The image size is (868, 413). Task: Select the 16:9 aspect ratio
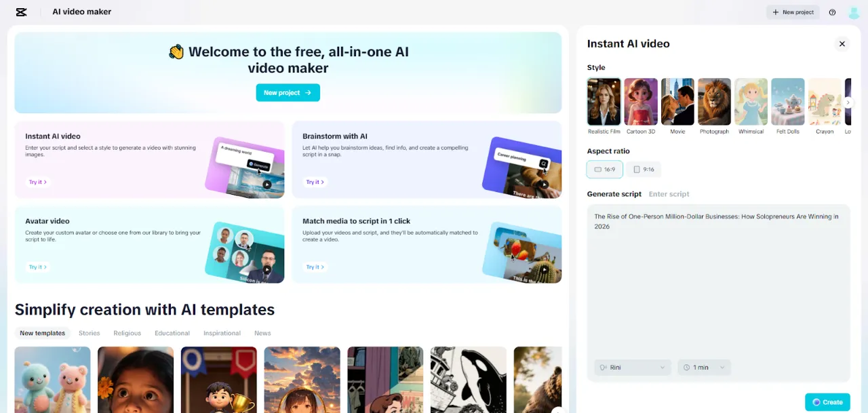pyautogui.click(x=604, y=169)
